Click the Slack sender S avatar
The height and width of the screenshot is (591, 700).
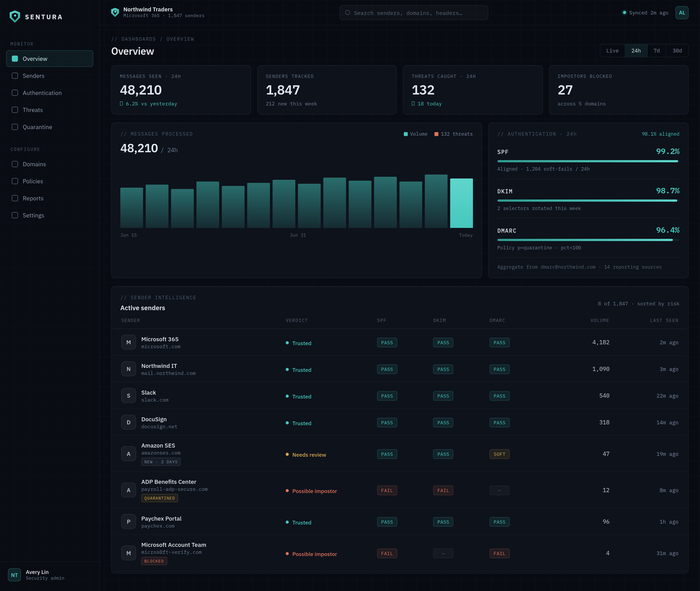click(129, 396)
